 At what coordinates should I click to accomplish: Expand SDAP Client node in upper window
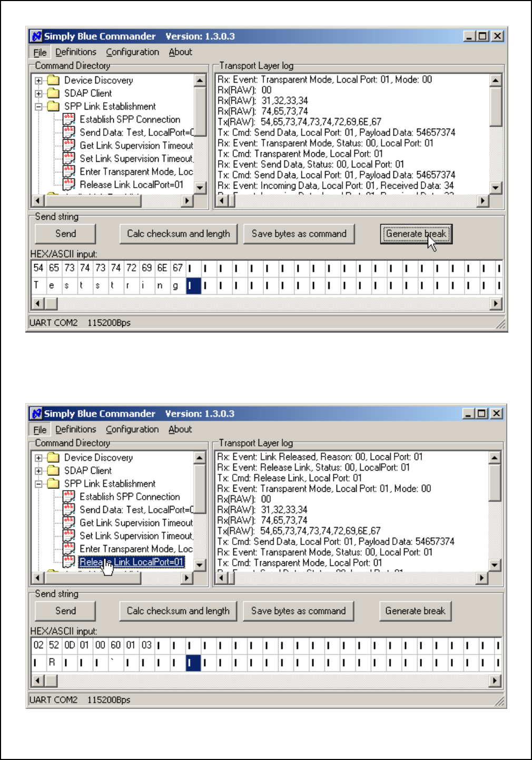[x=38, y=94]
